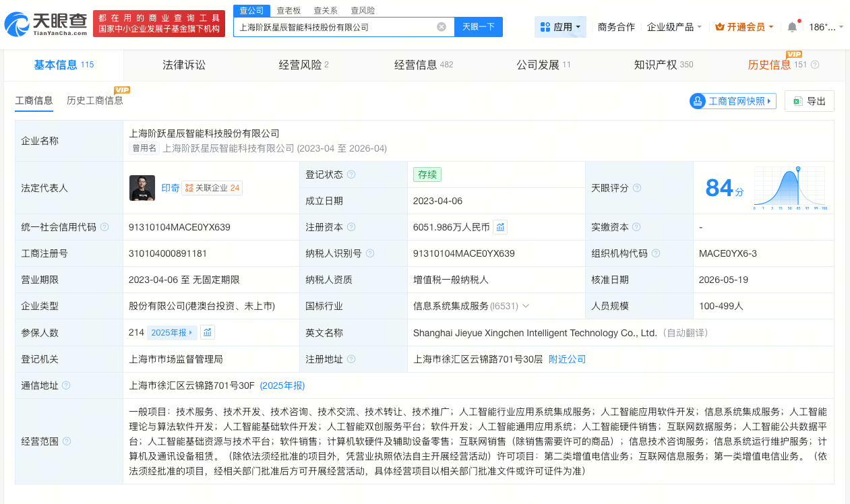Switch to 查风险 search tab

tap(363, 10)
